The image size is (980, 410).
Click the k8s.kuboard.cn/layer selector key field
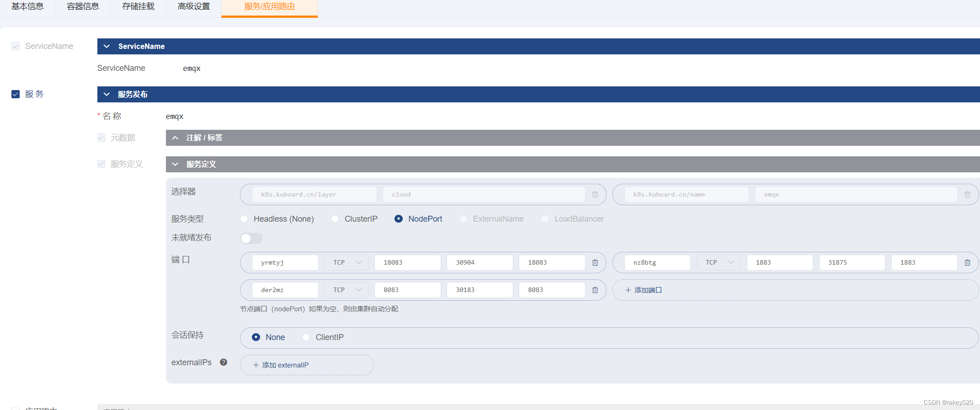pos(314,195)
